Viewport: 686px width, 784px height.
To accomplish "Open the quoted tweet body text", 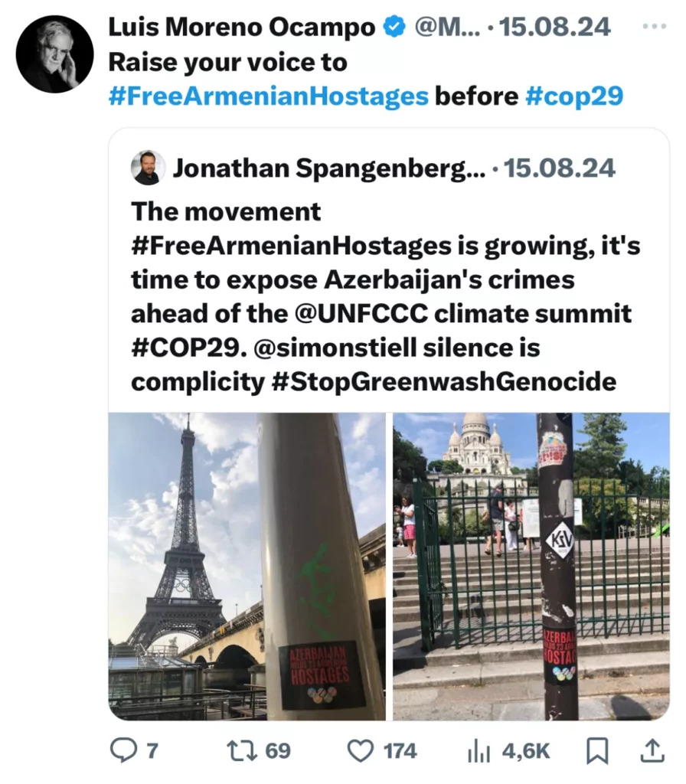I will click(x=386, y=296).
